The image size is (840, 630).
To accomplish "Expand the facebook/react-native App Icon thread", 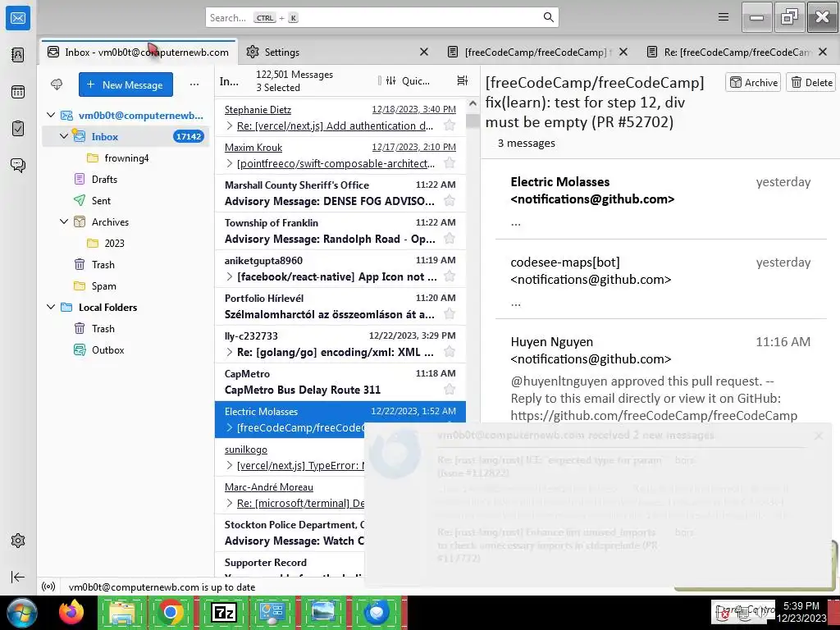I will 230,277.
